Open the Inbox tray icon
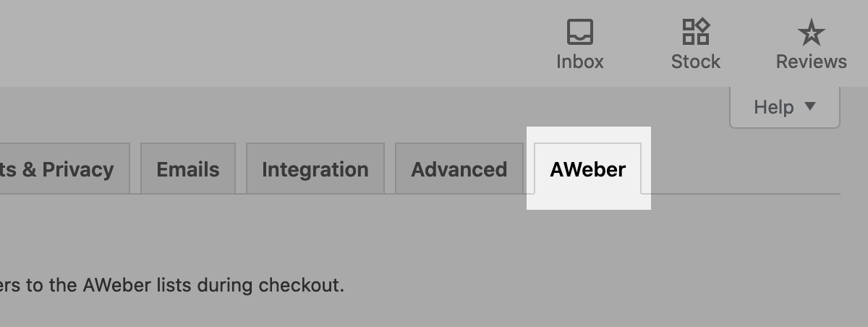The height and width of the screenshot is (327, 868). pyautogui.click(x=579, y=32)
